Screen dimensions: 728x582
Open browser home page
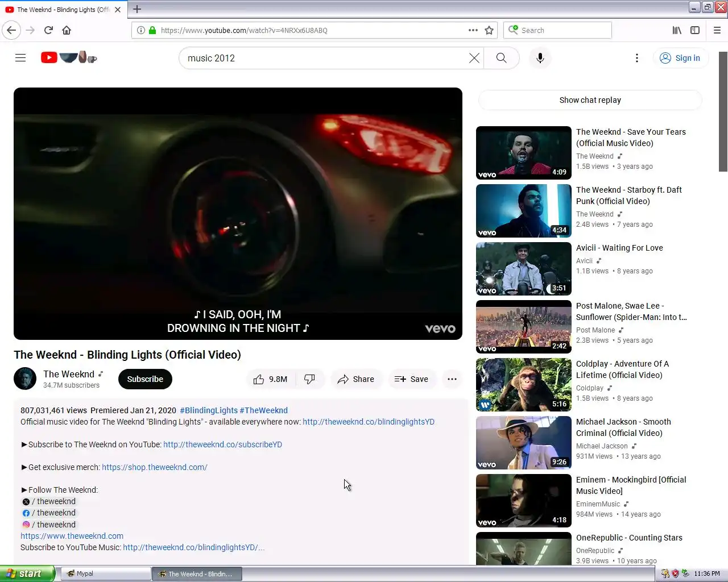tap(67, 30)
